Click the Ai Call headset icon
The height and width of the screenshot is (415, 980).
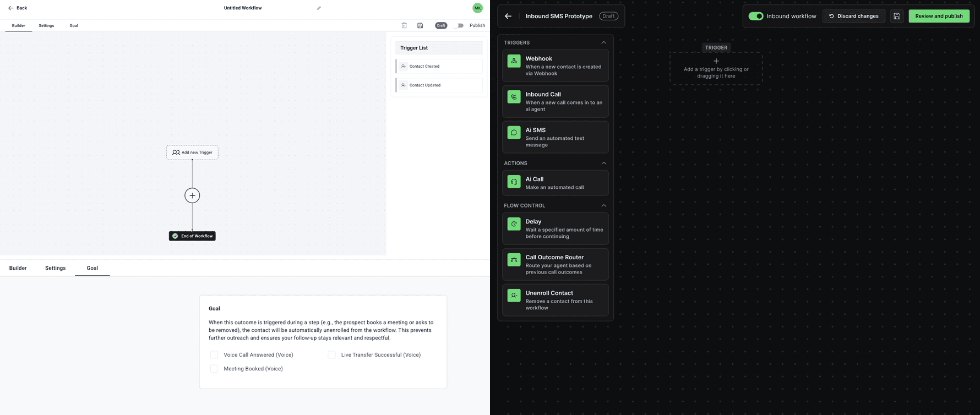tap(514, 182)
